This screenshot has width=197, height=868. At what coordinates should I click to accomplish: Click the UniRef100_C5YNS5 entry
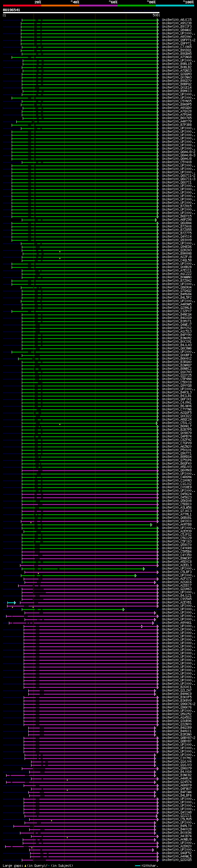point(176,101)
